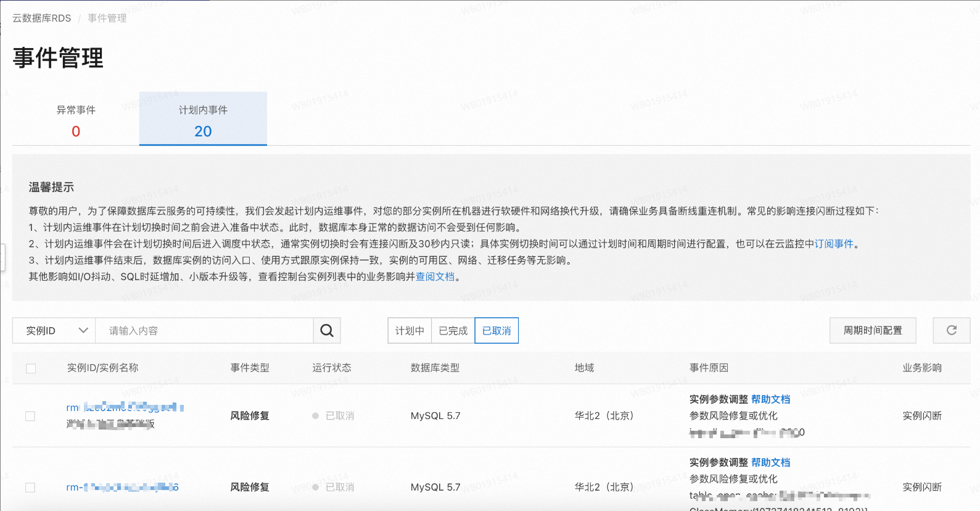Click 风险修复 event type in first row
Viewport: 980px width, 511px height.
coord(250,416)
